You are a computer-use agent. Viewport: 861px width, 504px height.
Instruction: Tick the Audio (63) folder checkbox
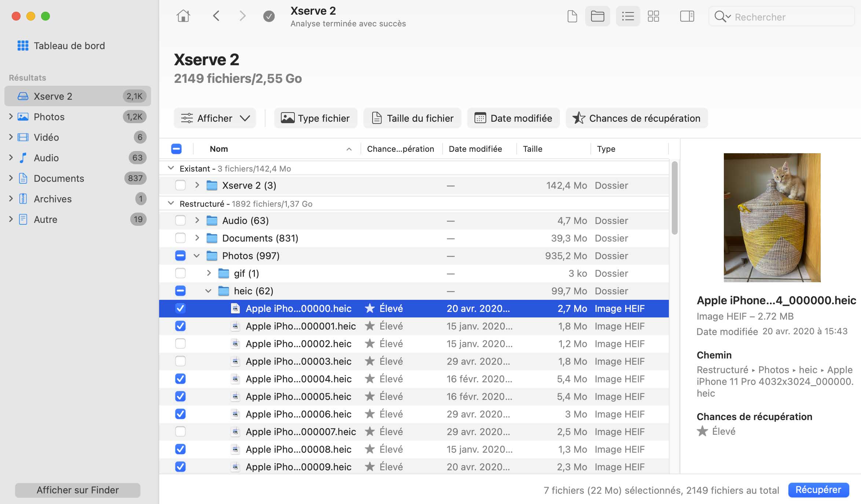[180, 220]
